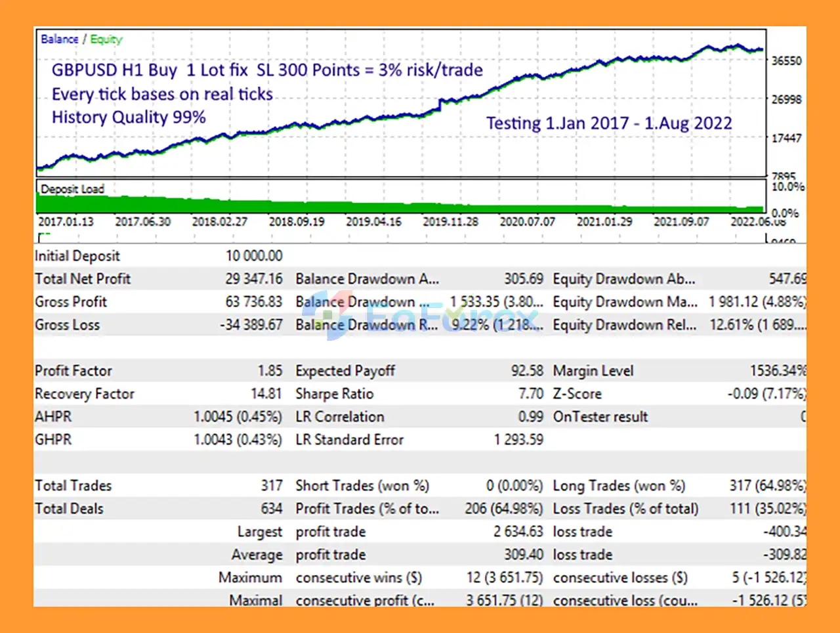Select the Initial Deposit amount 10 000.00

254,256
